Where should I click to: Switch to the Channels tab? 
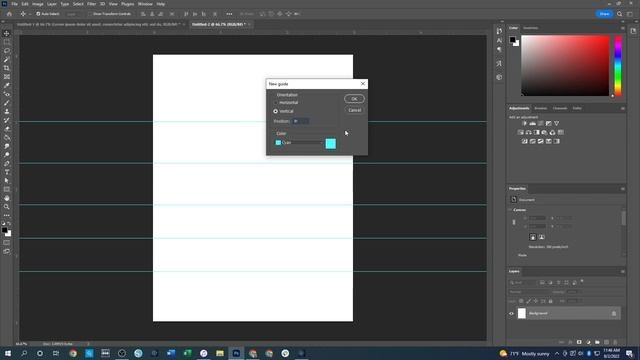pyautogui.click(x=560, y=109)
